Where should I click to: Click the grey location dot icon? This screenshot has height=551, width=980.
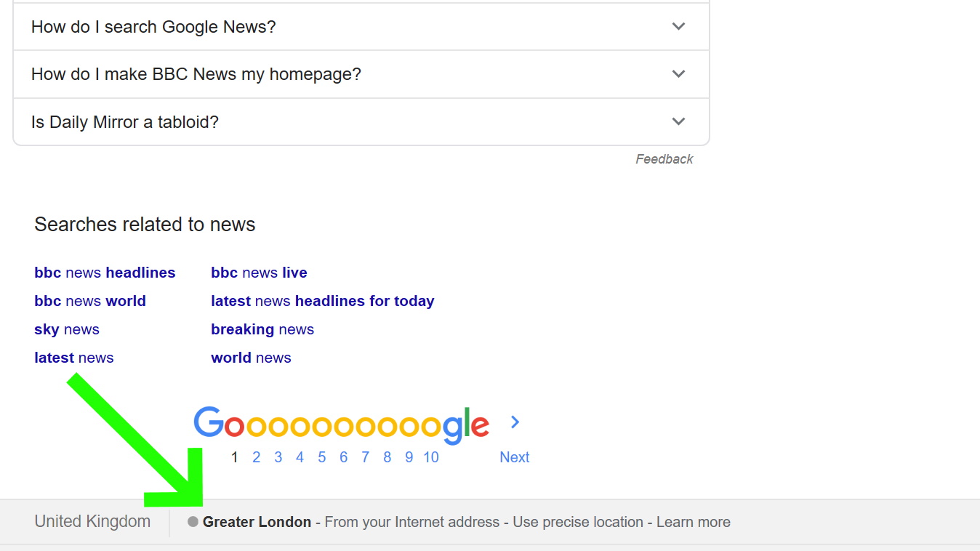point(193,522)
